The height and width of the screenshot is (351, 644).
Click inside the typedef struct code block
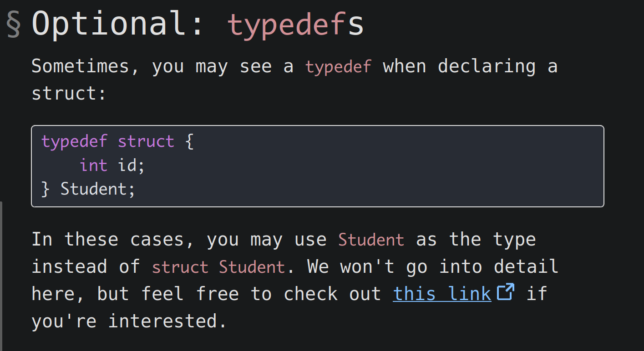click(317, 166)
